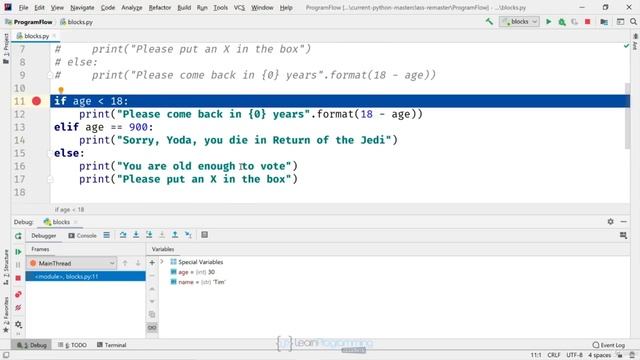640x360 pixels.
Task: Open Search Everywhere magnifier icon
Action: (633, 22)
